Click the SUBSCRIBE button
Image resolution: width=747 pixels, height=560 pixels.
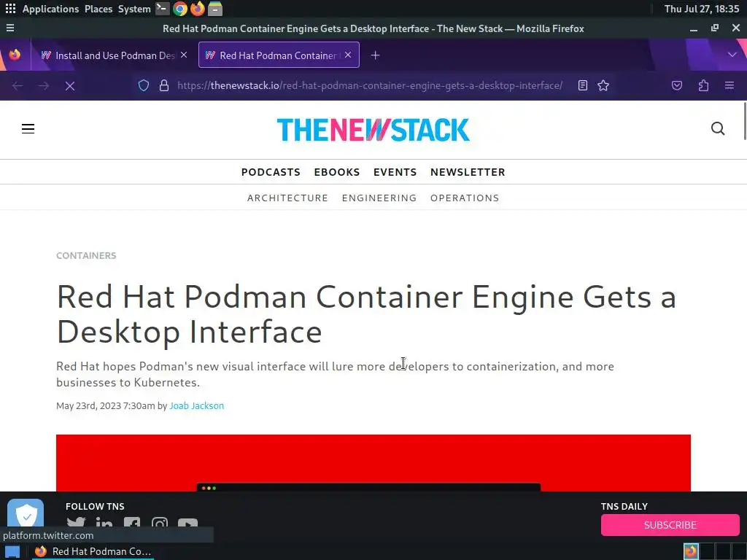coord(670,525)
